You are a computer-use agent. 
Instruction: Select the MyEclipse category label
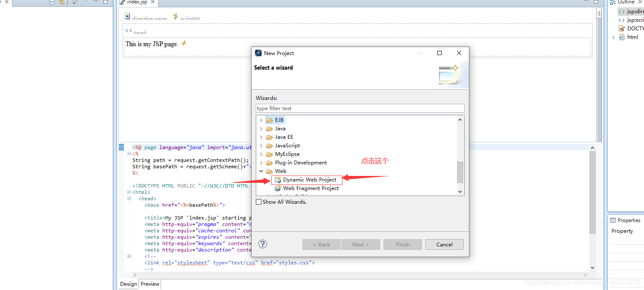click(x=287, y=154)
